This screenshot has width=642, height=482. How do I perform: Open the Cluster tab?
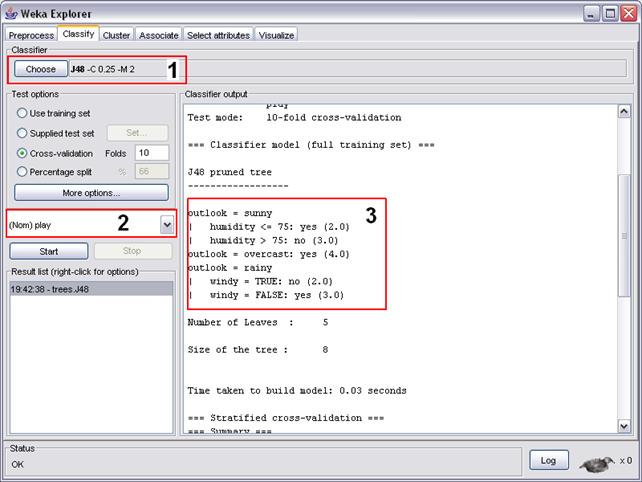click(114, 35)
